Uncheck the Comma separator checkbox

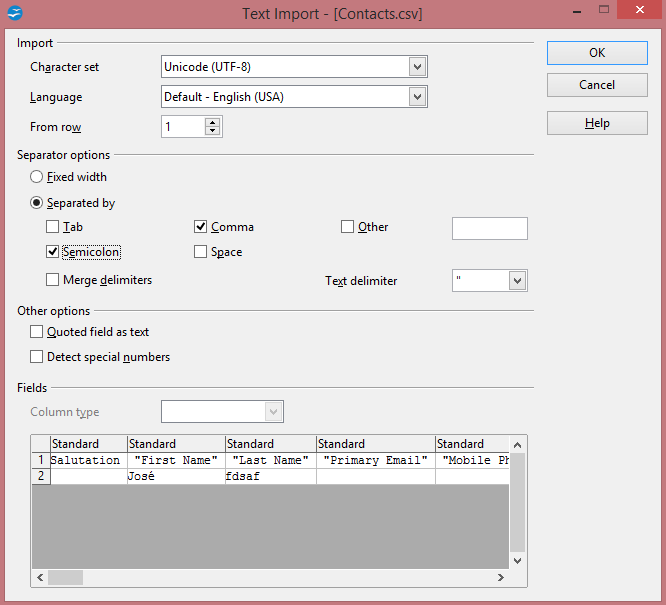201,227
